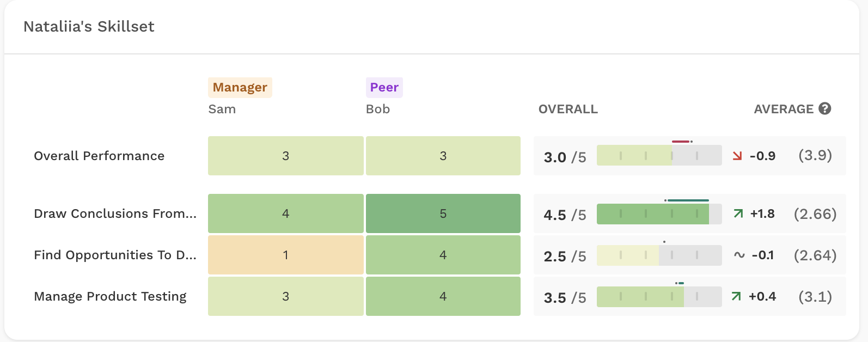Select the Manage Product Testing skill label
The image size is (868, 342).
[110, 296]
